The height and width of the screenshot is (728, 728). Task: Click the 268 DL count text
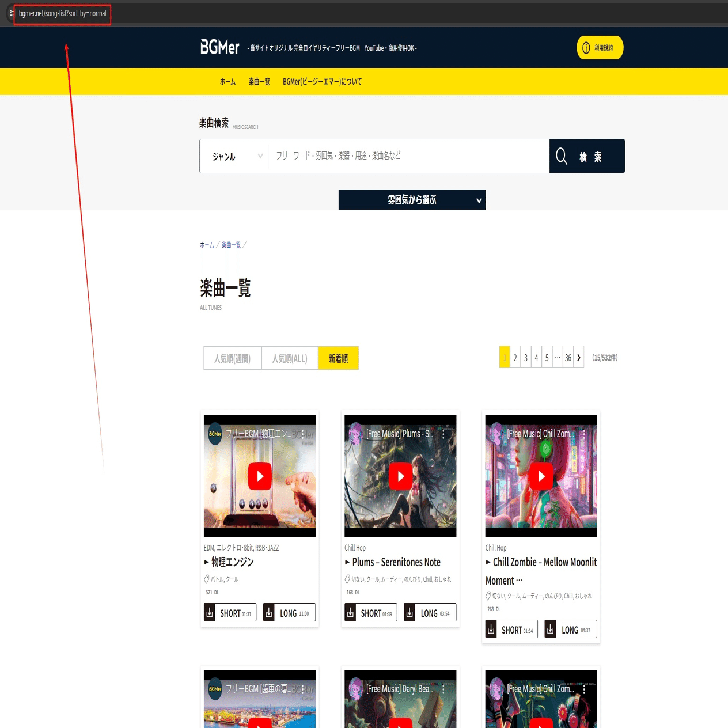[x=494, y=609]
